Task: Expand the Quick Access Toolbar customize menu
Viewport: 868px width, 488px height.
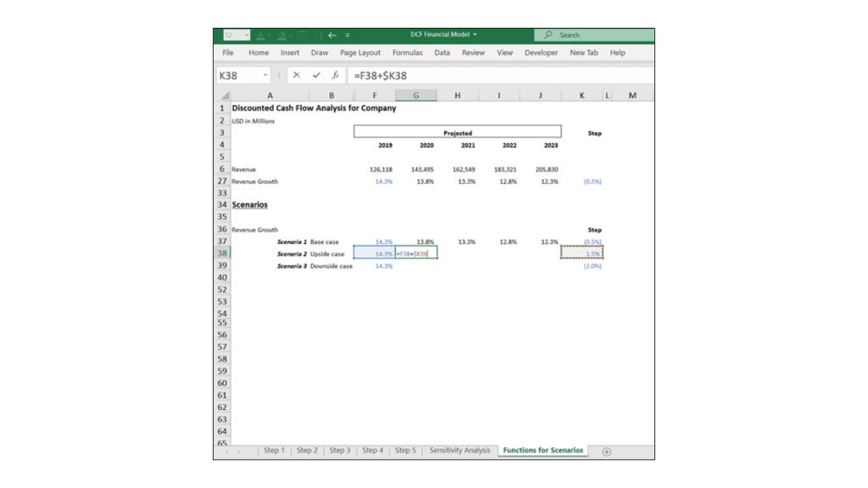Action: click(348, 36)
